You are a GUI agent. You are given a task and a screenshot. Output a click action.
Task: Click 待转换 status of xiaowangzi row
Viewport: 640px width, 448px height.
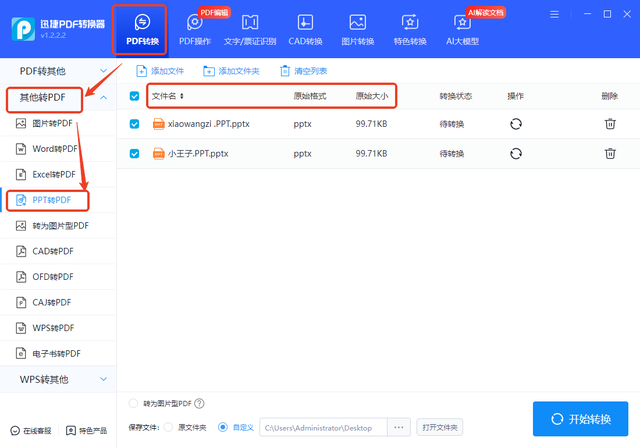click(x=451, y=124)
